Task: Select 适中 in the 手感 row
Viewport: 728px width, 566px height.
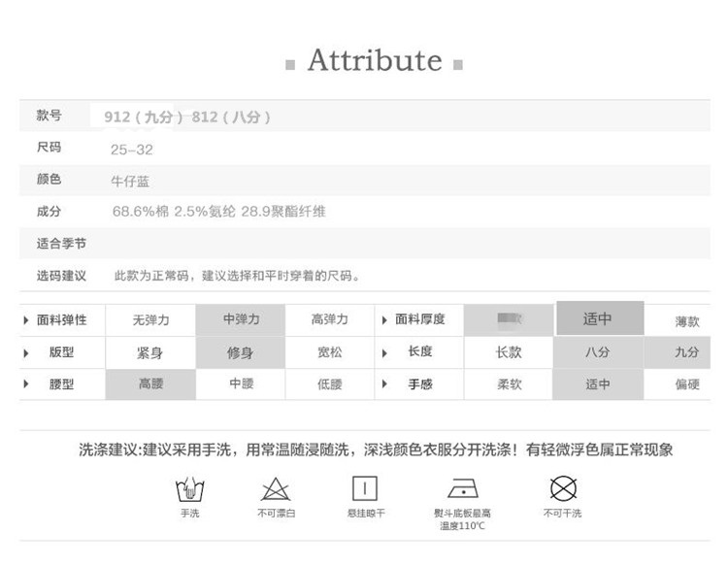Action: click(x=598, y=384)
